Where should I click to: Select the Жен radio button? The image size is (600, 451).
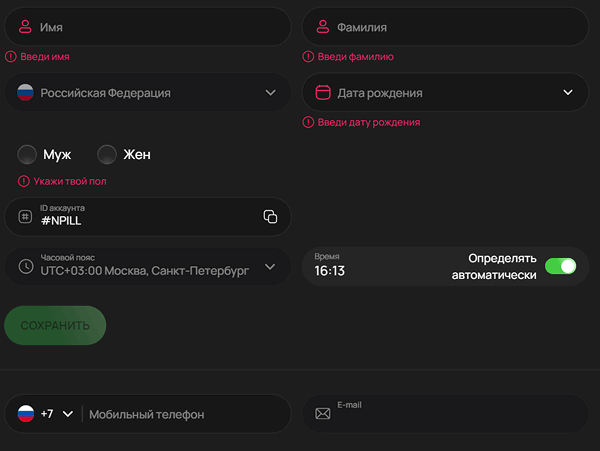(107, 155)
